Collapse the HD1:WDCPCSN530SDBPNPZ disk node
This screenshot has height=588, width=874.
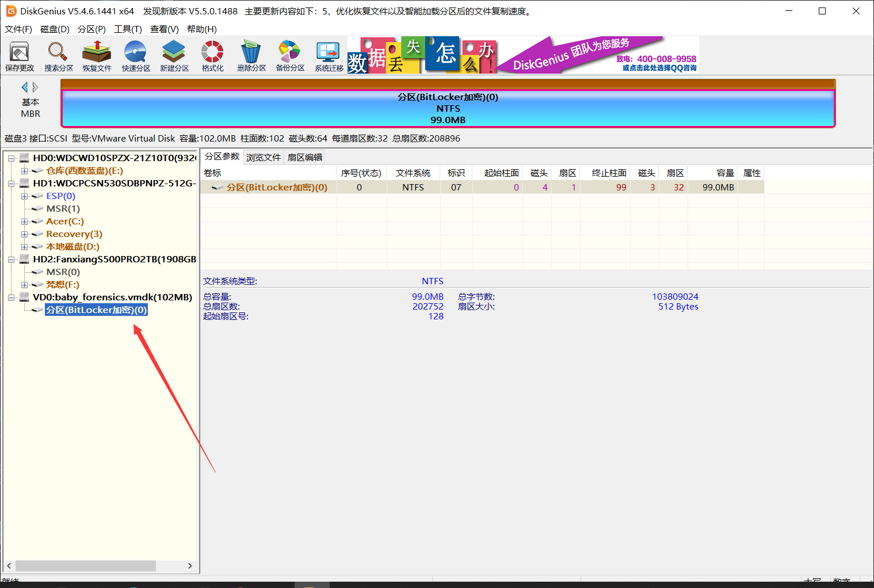[x=11, y=184]
